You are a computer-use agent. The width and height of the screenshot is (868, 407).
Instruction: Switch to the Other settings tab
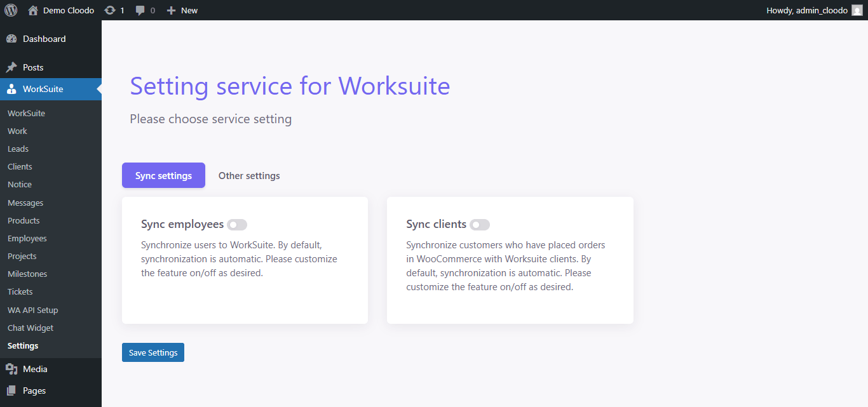(x=249, y=175)
